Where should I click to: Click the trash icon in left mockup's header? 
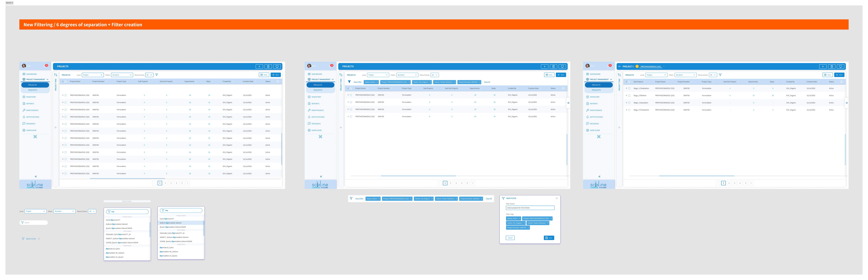click(268, 66)
